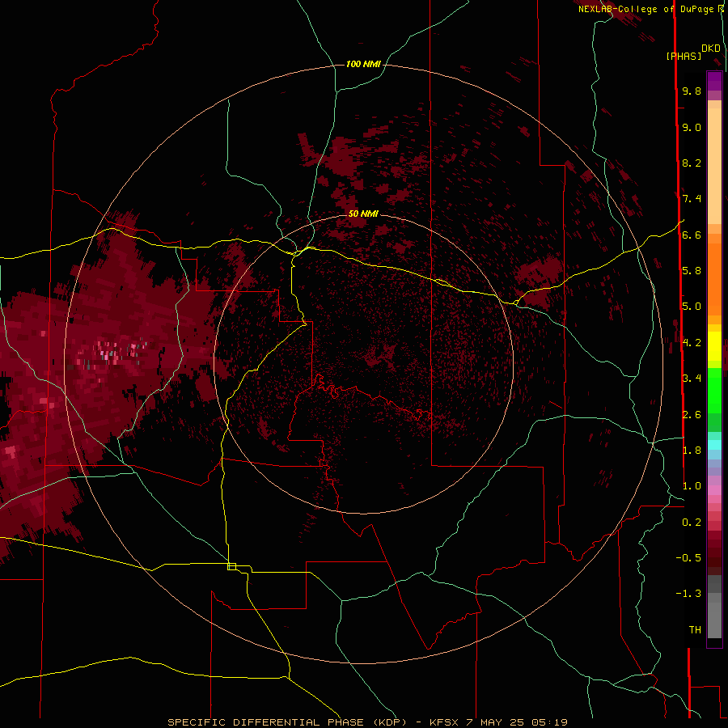Click the 1.0 value on the color scale
Viewport: 728px width, 728px height.
point(692,486)
